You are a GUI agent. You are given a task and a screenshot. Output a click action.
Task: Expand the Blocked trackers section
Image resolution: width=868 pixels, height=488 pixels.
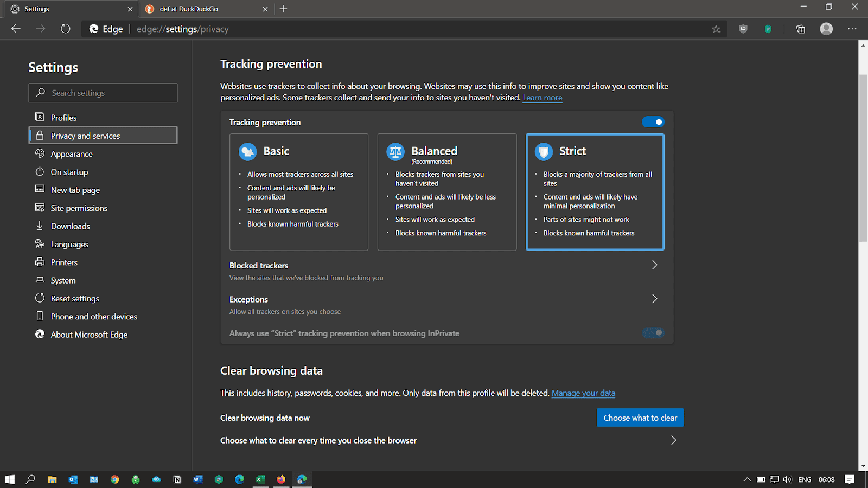coord(654,265)
